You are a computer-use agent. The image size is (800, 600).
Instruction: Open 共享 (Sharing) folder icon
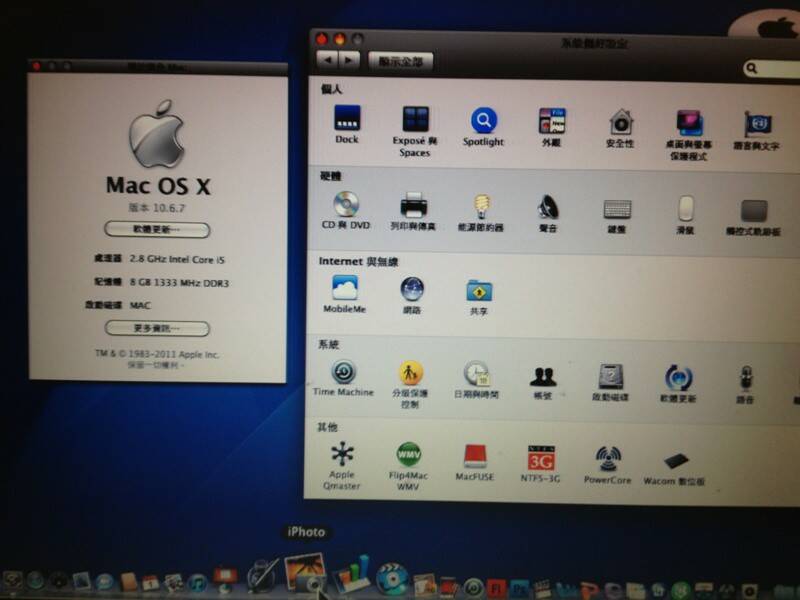[x=479, y=291]
